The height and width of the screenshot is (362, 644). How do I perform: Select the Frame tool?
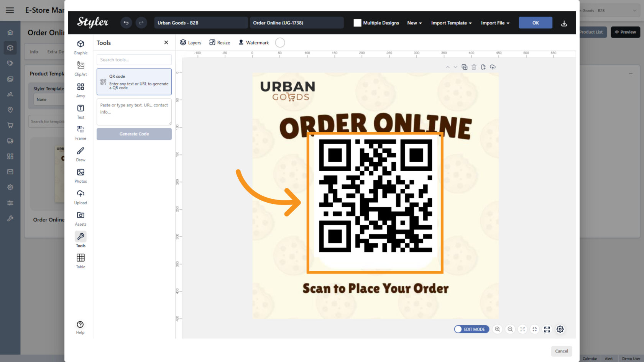pos(80,133)
